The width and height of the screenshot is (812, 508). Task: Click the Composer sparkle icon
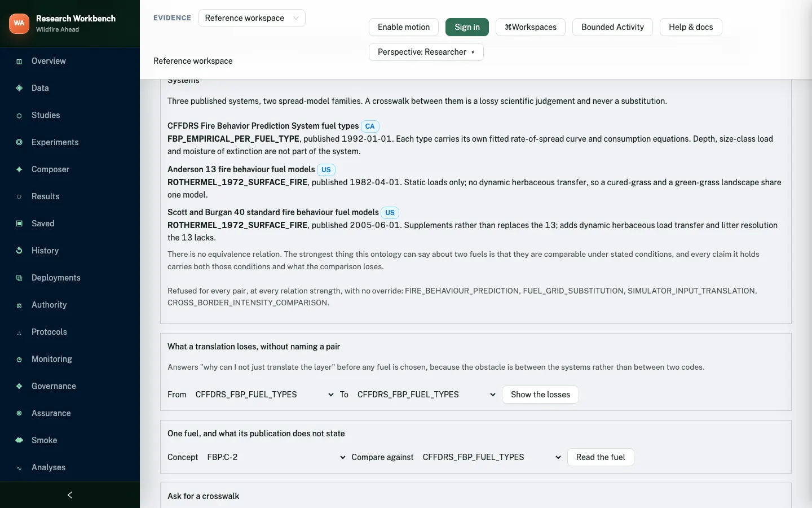click(19, 169)
